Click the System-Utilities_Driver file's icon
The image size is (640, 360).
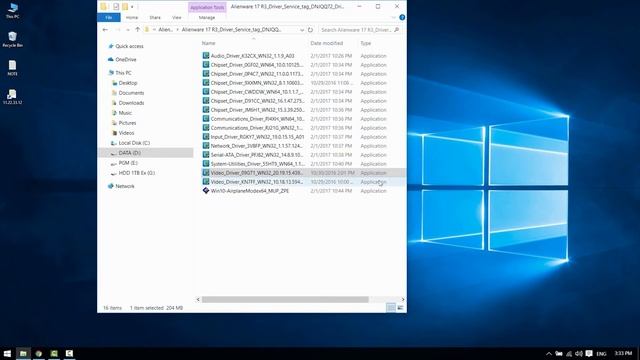tap(206, 164)
